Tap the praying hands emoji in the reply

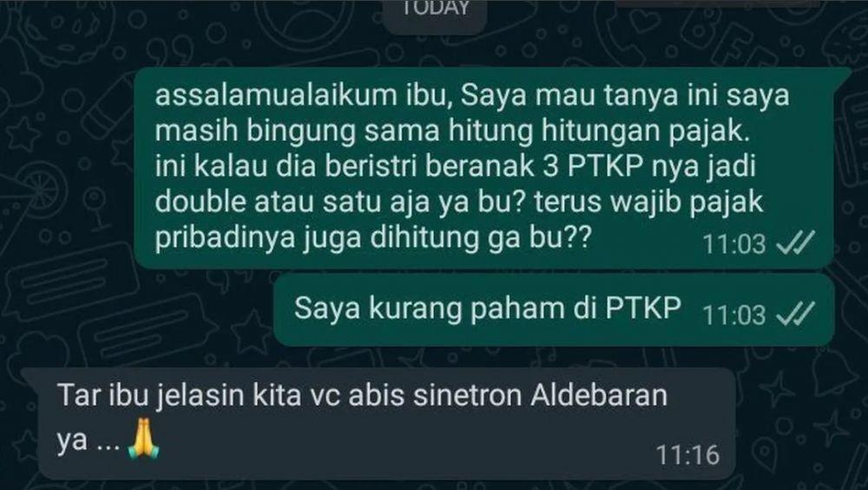(143, 439)
